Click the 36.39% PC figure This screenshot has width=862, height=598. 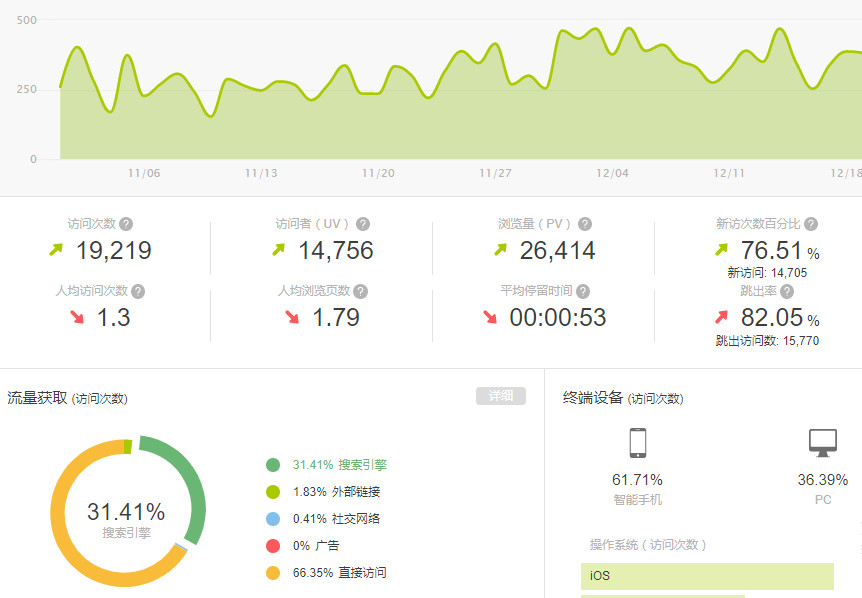pos(823,480)
